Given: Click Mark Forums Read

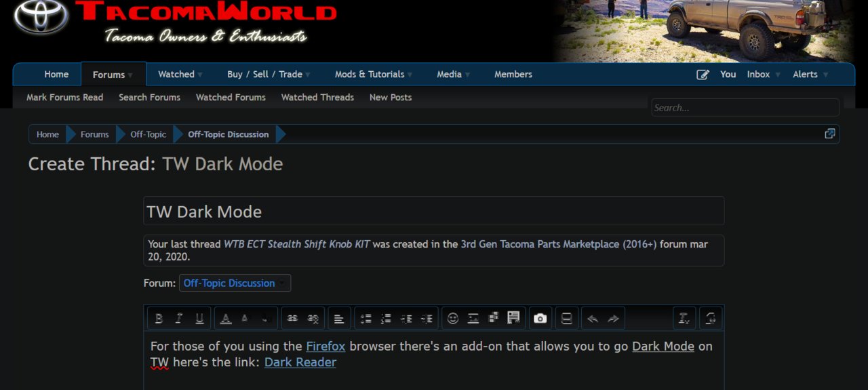Looking at the screenshot, I should (x=64, y=97).
